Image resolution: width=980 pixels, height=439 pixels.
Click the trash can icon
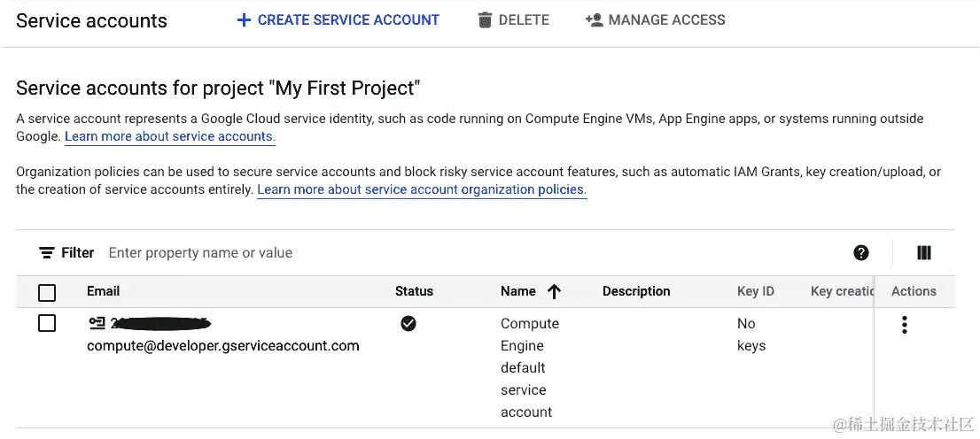[485, 20]
